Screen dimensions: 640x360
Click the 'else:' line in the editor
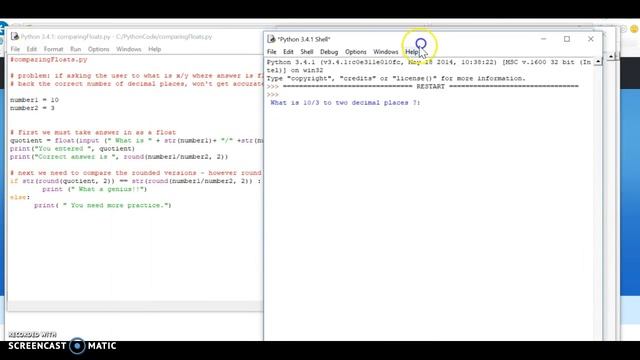20,197
